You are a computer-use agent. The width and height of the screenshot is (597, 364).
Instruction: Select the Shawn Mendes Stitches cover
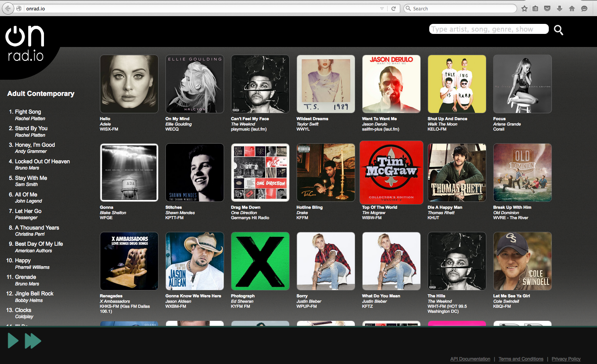[195, 173]
